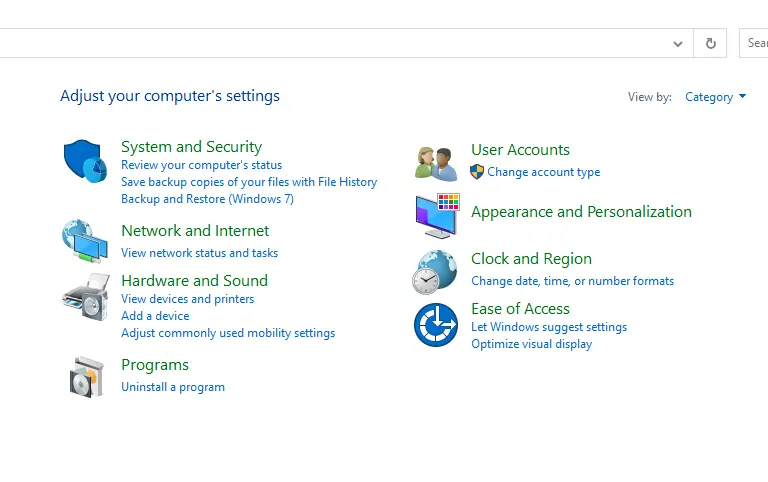The height and width of the screenshot is (482, 768).
Task: Click Backup and Restore (Windows 7)
Action: [x=207, y=199]
